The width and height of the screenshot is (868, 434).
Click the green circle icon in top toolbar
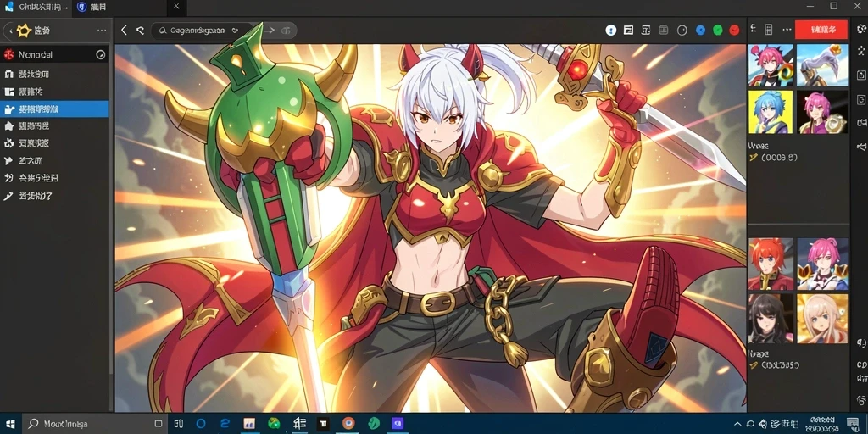tap(717, 31)
